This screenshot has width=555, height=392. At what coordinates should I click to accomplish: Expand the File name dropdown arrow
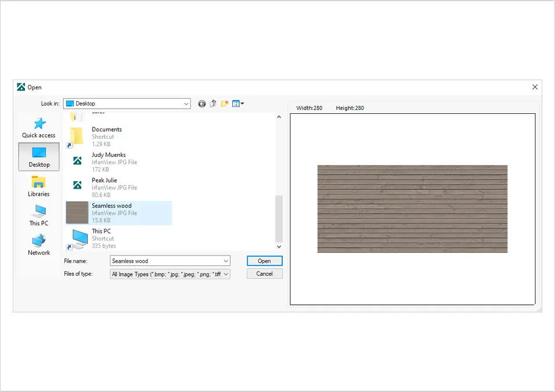[x=226, y=261]
